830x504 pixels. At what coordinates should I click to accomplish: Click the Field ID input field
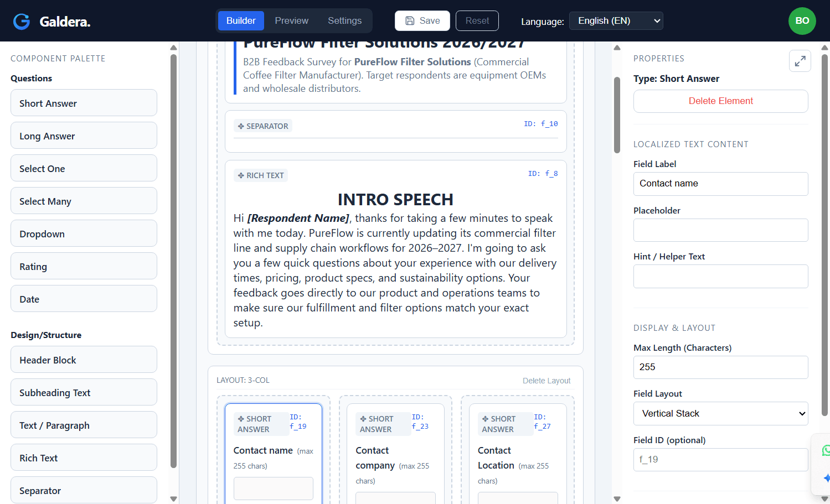(720, 460)
